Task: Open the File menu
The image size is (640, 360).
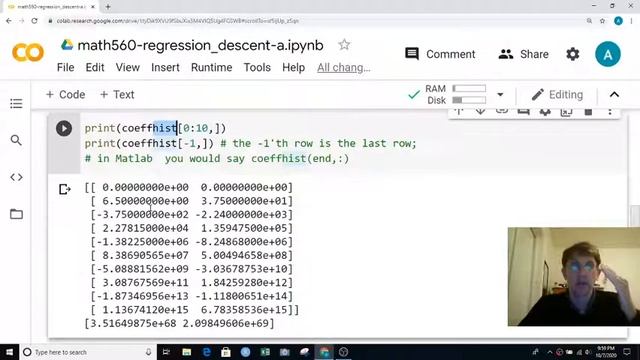Action: click(x=65, y=67)
